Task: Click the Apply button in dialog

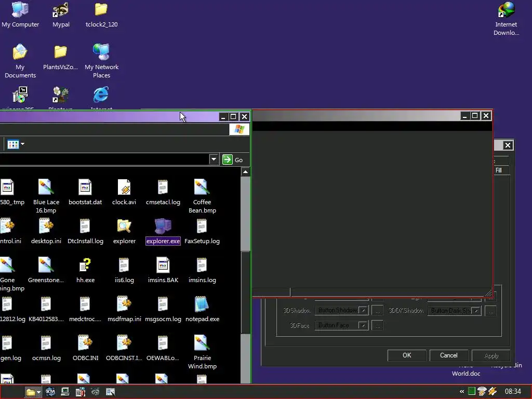Action: click(491, 355)
